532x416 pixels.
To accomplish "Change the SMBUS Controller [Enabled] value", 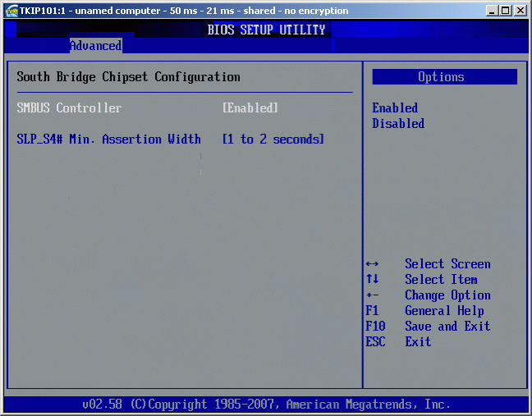I will pos(250,107).
